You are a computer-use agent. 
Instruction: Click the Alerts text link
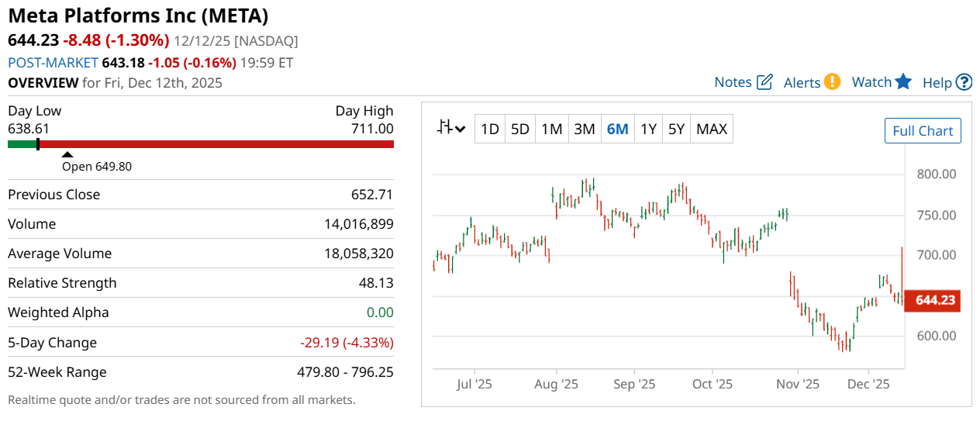coord(802,82)
